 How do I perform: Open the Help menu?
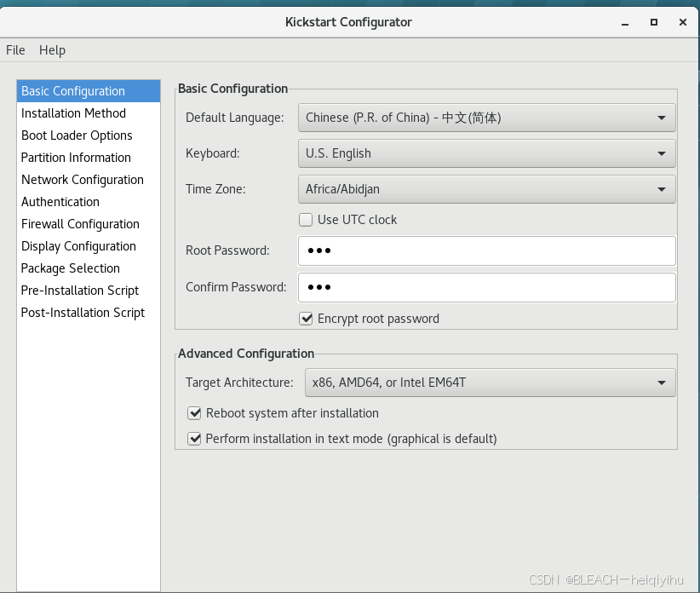(52, 50)
